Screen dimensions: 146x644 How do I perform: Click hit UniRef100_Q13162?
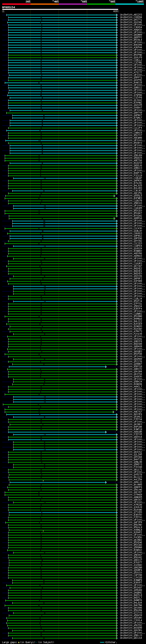[x=131, y=100]
